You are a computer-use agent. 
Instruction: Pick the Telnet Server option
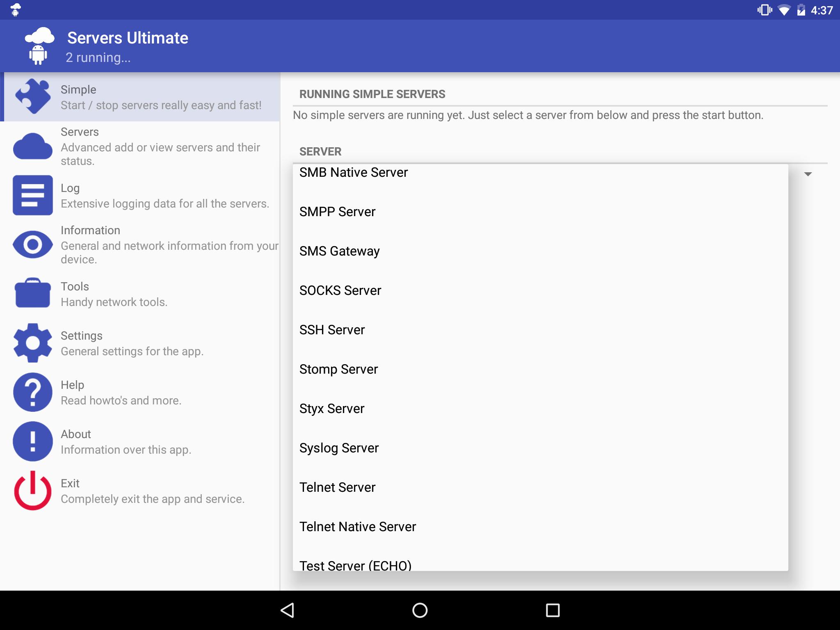tap(540, 487)
